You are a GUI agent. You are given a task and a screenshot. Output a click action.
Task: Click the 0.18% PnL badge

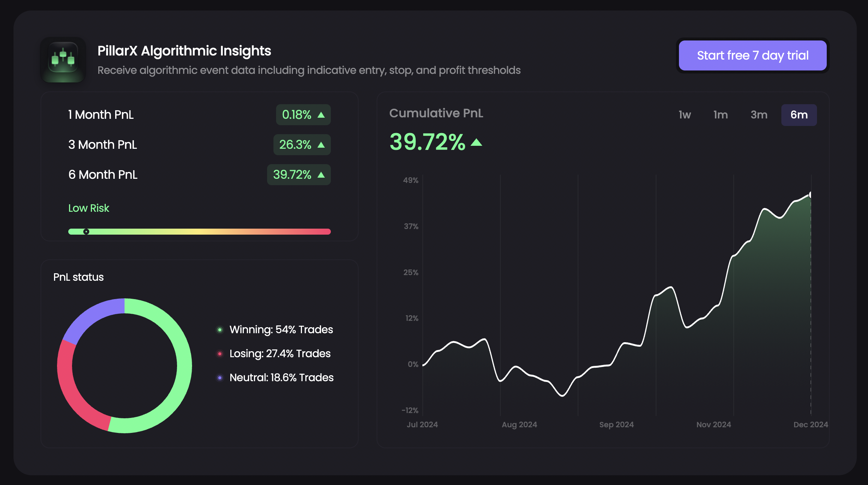[x=303, y=115]
